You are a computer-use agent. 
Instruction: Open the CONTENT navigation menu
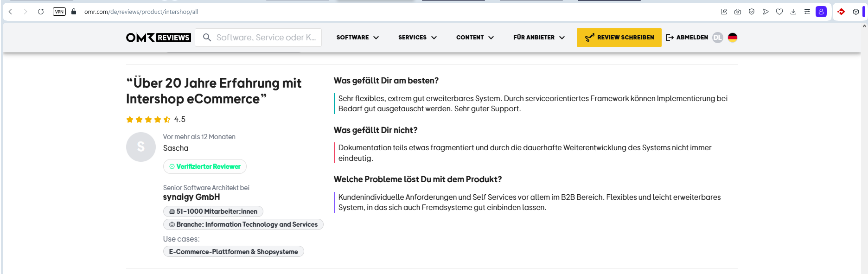click(475, 38)
